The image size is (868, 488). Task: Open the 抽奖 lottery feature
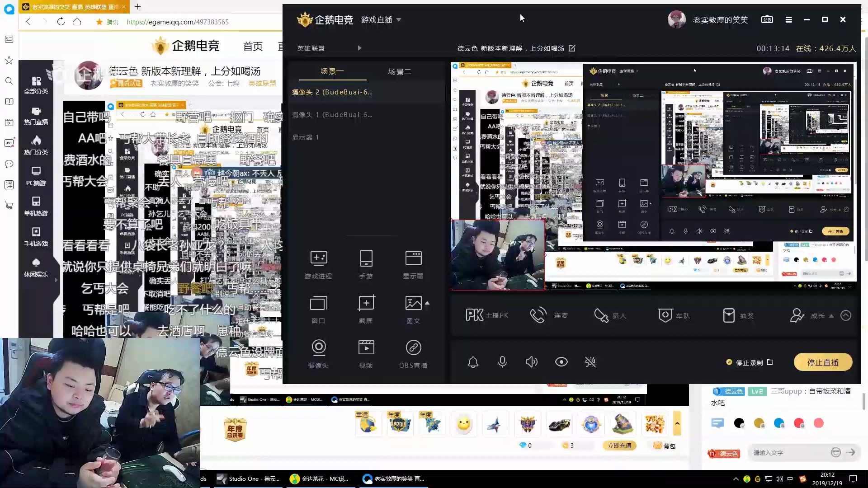(x=738, y=315)
